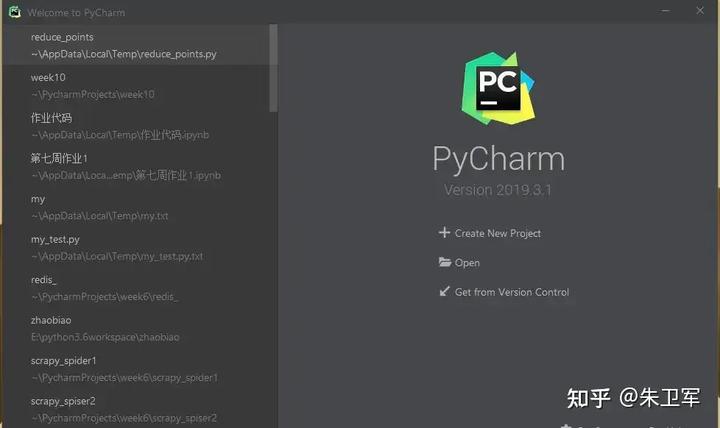Image resolution: width=720 pixels, height=428 pixels.
Task: Click the folder icon beside Open
Action: [444, 262]
